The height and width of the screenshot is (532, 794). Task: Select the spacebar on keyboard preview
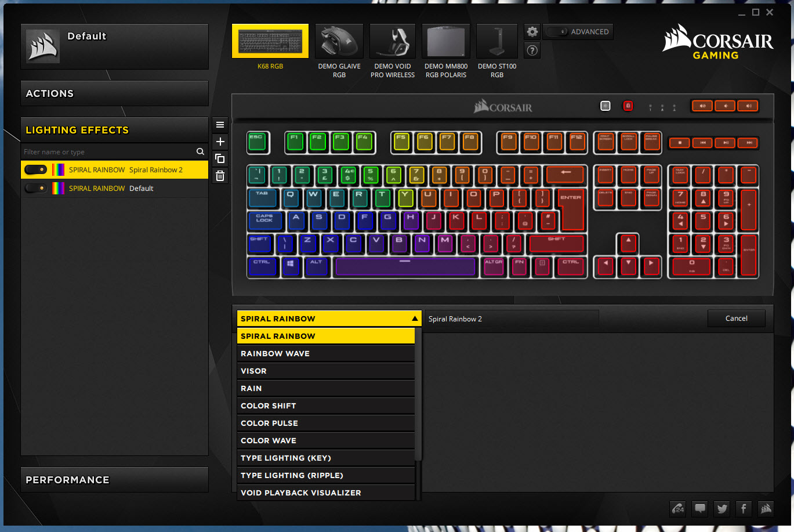tap(405, 266)
